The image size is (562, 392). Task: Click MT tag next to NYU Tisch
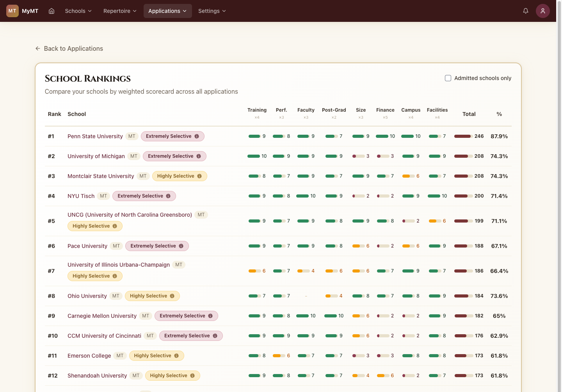[103, 196]
